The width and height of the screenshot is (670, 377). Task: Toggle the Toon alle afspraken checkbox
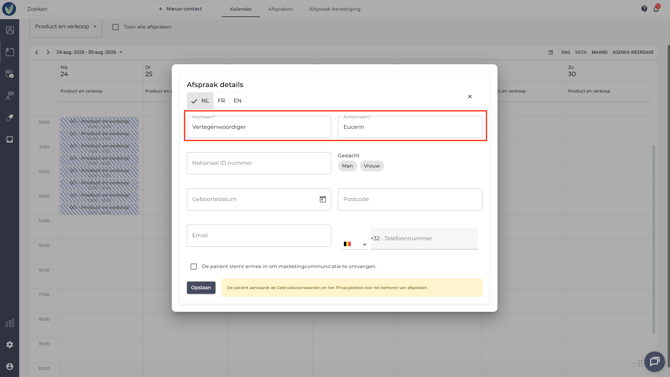[115, 27]
